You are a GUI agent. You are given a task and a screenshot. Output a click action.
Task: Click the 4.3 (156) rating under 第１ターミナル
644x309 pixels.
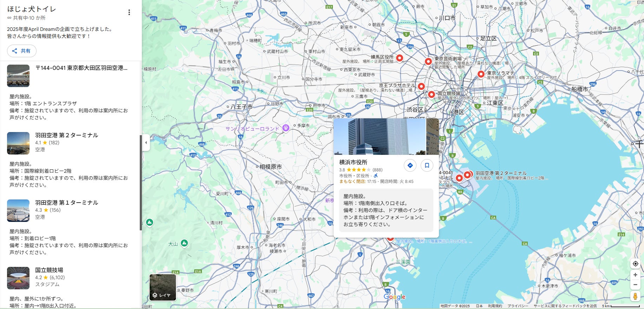tap(48, 210)
